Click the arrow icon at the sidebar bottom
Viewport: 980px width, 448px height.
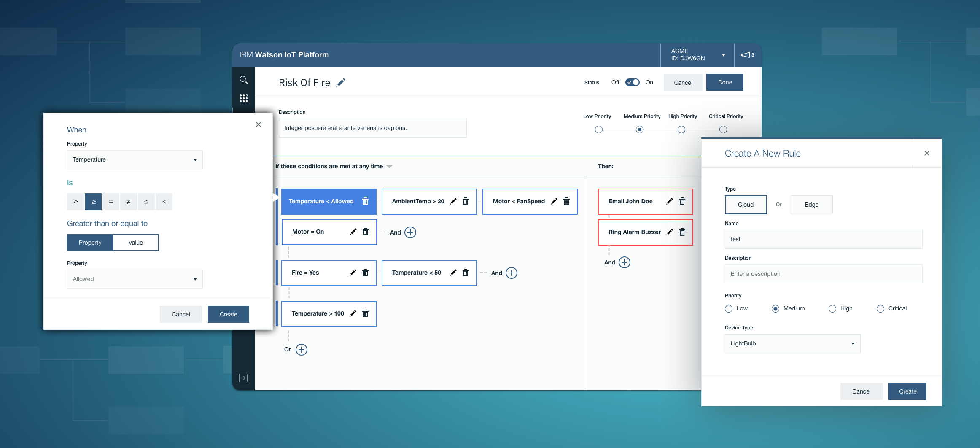coord(243,378)
